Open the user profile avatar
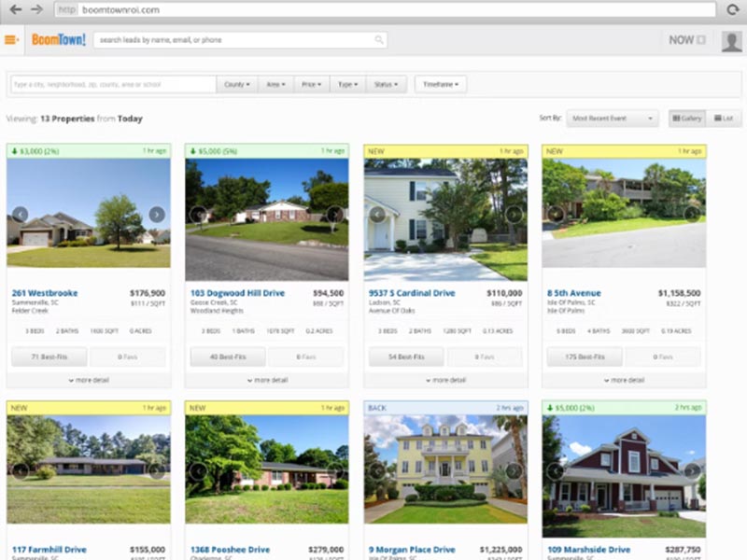The height and width of the screenshot is (560, 747). pyautogui.click(x=731, y=41)
